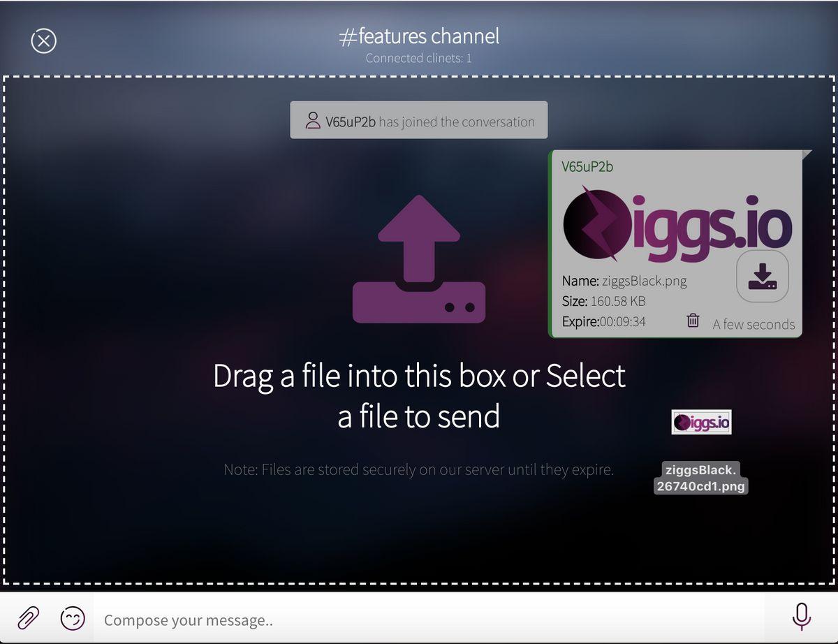This screenshot has height=644, width=838.
Task: Click the "A few seconds" timestamp
Action: tap(754, 324)
